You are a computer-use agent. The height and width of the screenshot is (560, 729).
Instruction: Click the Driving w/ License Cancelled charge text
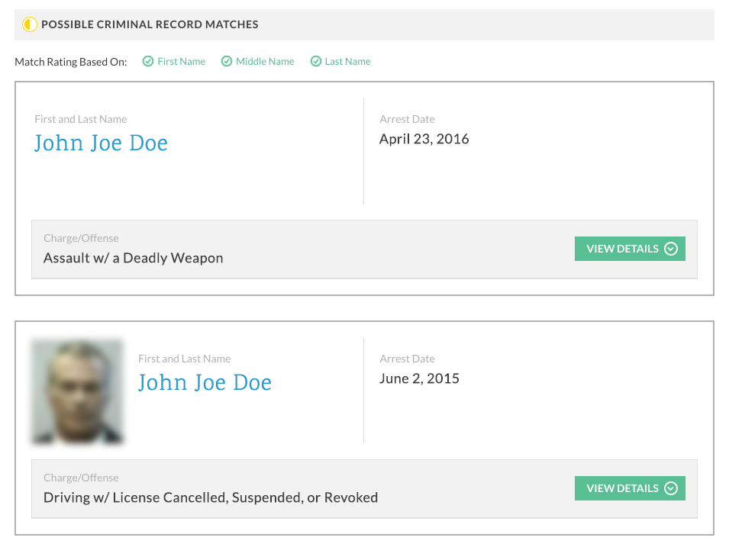(x=211, y=497)
